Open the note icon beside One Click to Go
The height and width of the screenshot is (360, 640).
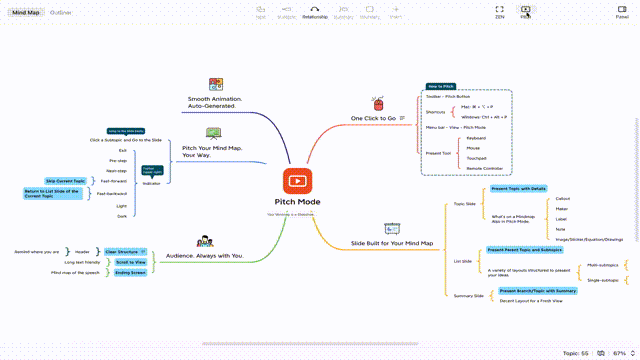tap(402, 118)
